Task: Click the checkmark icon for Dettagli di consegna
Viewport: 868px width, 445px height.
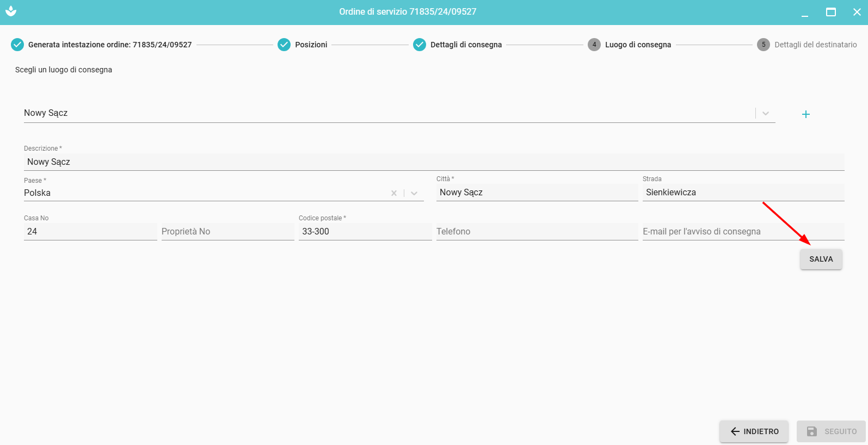Action: 419,45
